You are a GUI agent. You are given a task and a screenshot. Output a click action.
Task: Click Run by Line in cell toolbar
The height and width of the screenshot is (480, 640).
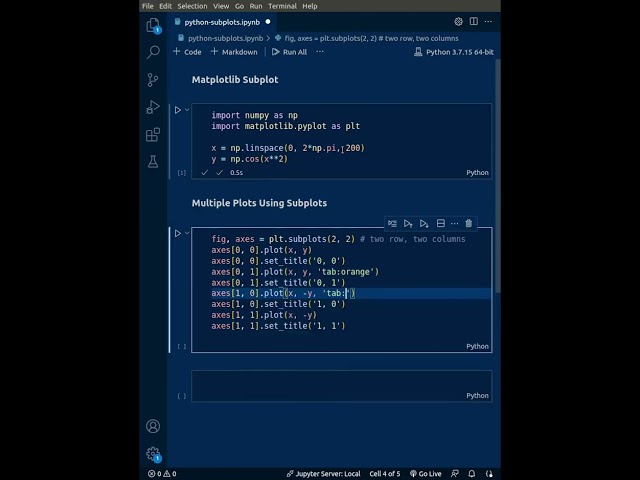point(392,223)
